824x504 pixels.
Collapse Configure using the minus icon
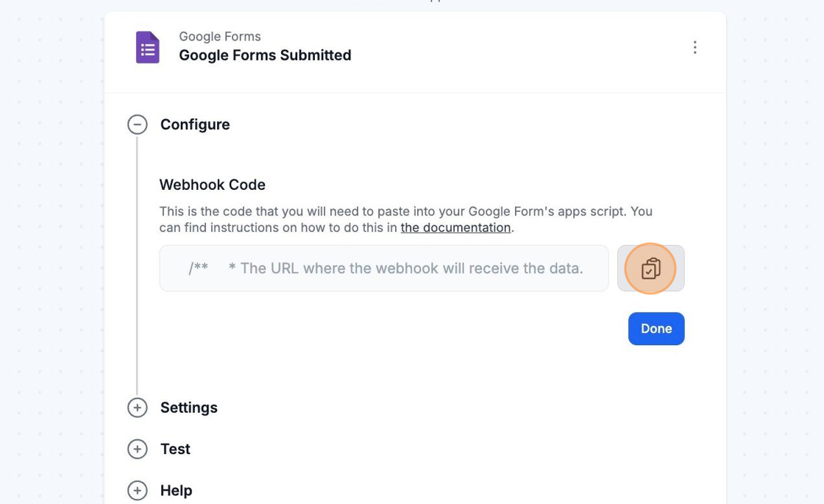(x=138, y=124)
